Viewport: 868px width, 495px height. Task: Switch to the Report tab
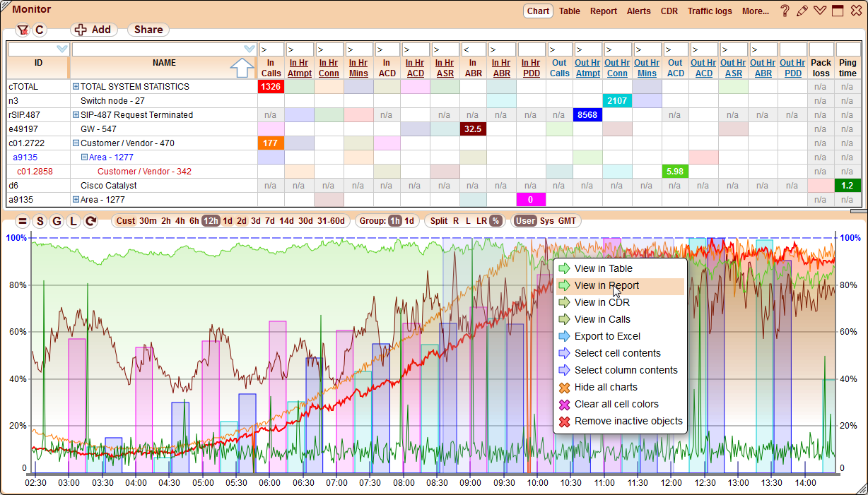tap(605, 11)
